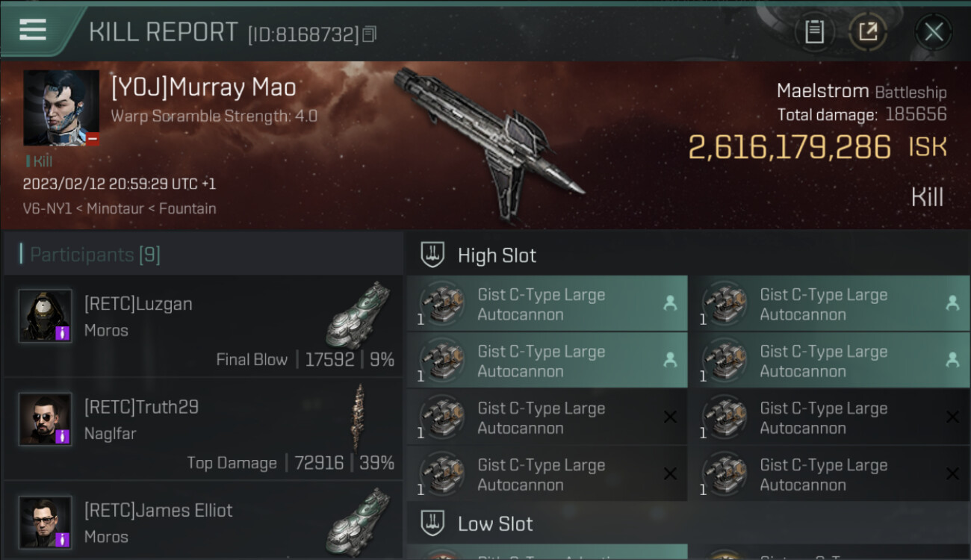Open Truth29's purple info badge
This screenshot has height=560, width=971.
(x=63, y=436)
